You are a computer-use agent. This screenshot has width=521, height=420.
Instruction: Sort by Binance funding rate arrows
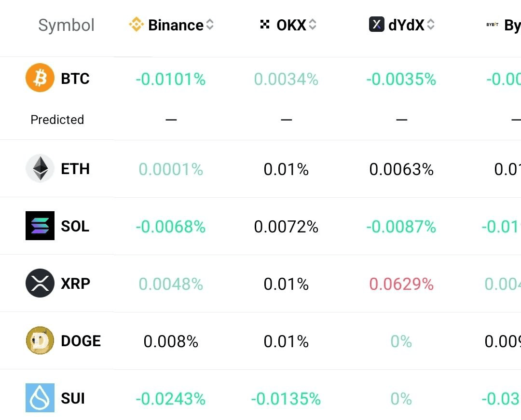210,25
